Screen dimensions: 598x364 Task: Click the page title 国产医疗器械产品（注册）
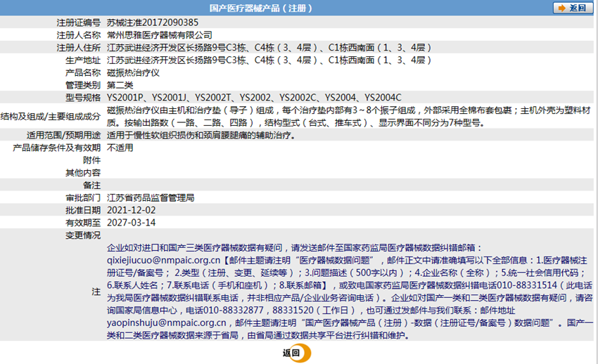coord(261,8)
